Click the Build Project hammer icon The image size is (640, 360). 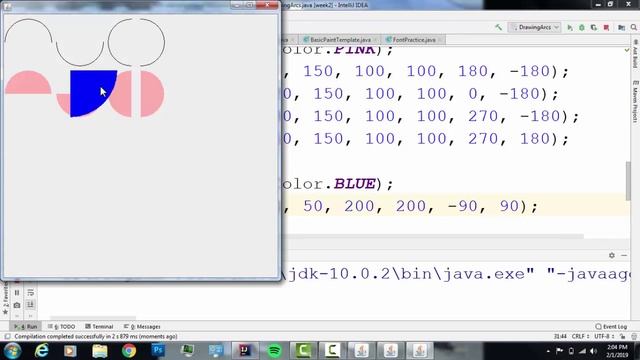tap(498, 27)
